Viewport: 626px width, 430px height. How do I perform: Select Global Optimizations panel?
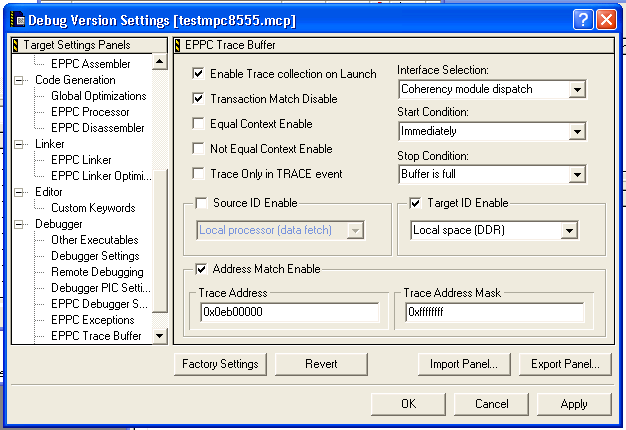click(x=99, y=96)
